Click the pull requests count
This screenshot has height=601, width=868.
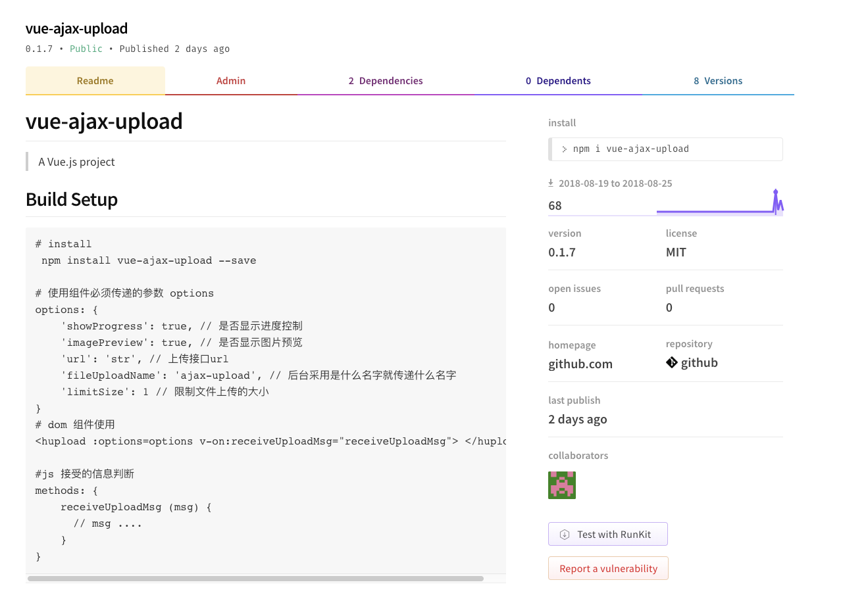(669, 307)
